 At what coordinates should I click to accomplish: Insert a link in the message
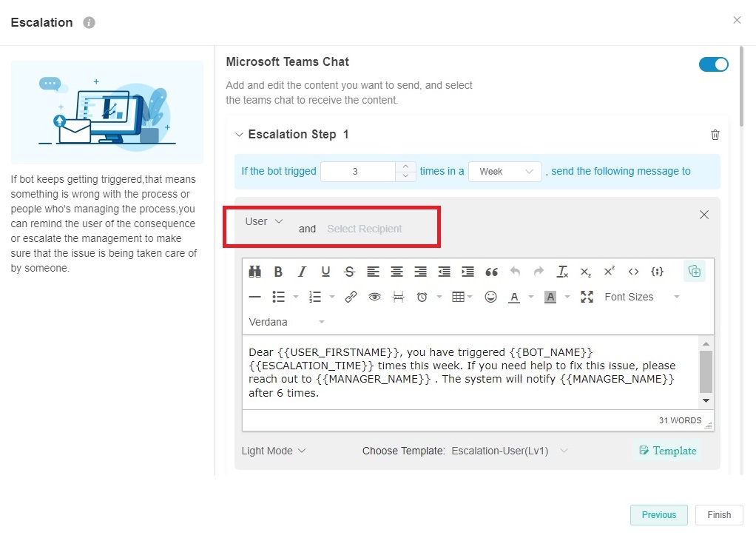351,297
